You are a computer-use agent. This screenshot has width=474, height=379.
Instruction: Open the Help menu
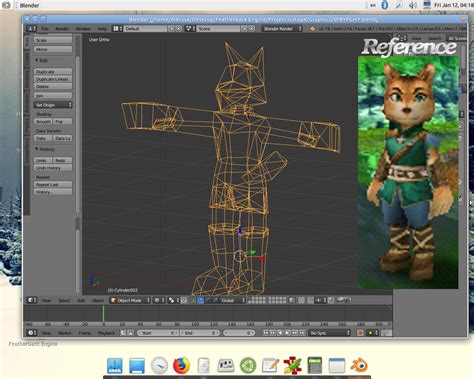[x=102, y=29]
